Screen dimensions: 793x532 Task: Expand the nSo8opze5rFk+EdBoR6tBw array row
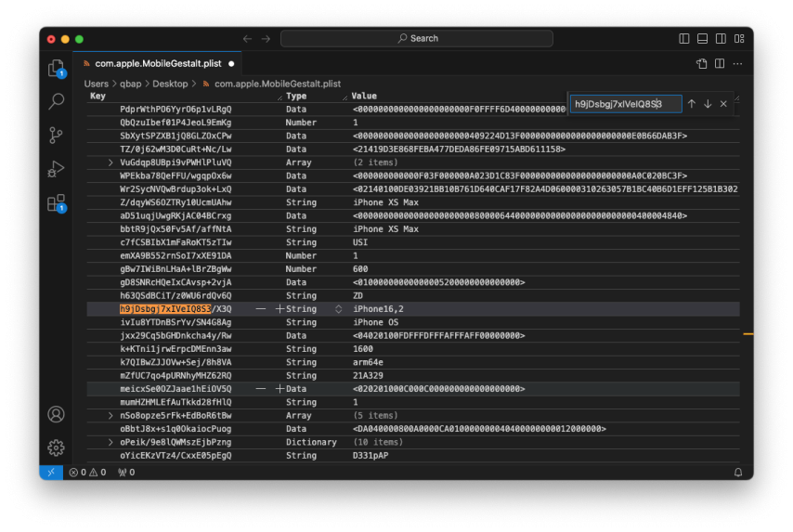tap(111, 416)
